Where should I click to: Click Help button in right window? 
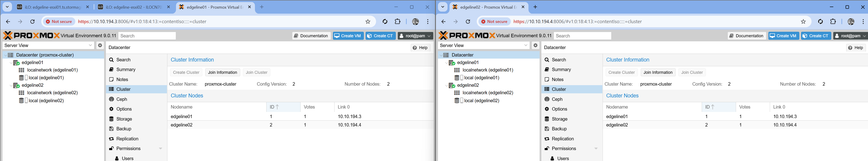(856, 48)
